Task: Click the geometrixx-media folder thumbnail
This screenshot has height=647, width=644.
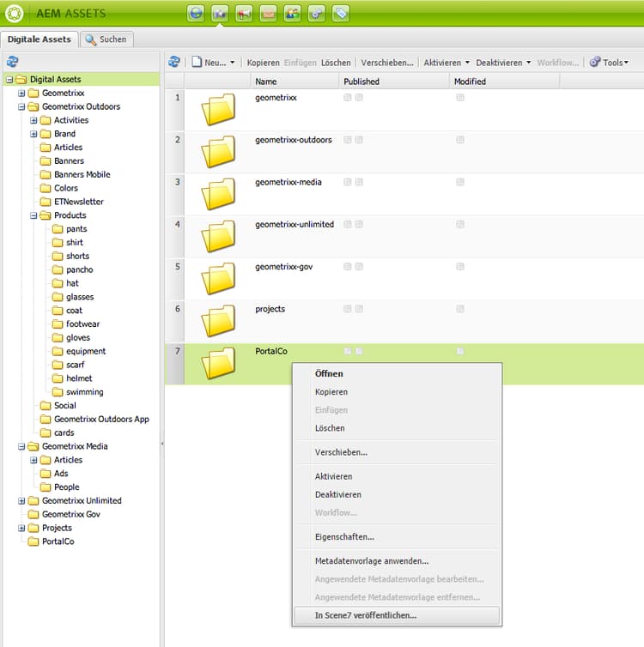Action: tap(218, 194)
